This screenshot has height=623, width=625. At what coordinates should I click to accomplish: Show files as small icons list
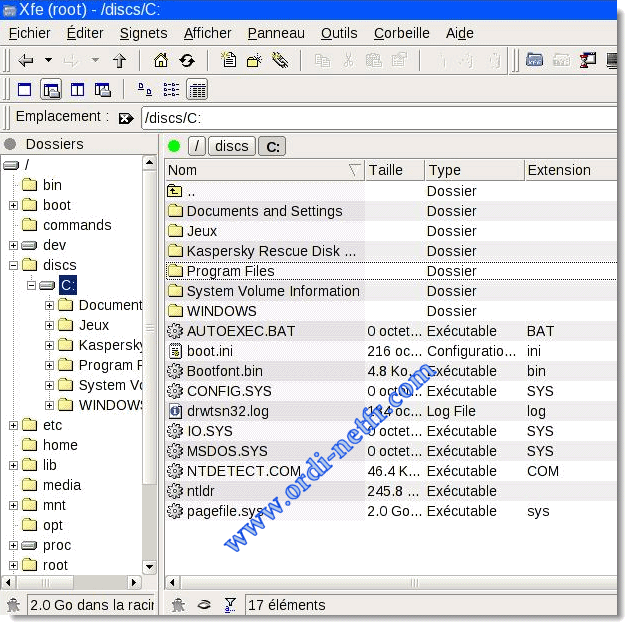(x=171, y=90)
